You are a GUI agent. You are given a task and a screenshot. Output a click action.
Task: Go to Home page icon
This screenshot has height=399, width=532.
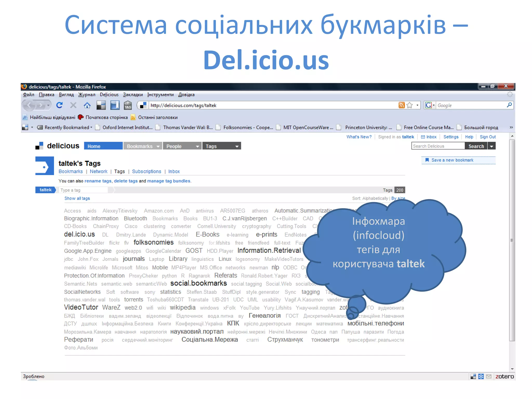click(x=87, y=105)
